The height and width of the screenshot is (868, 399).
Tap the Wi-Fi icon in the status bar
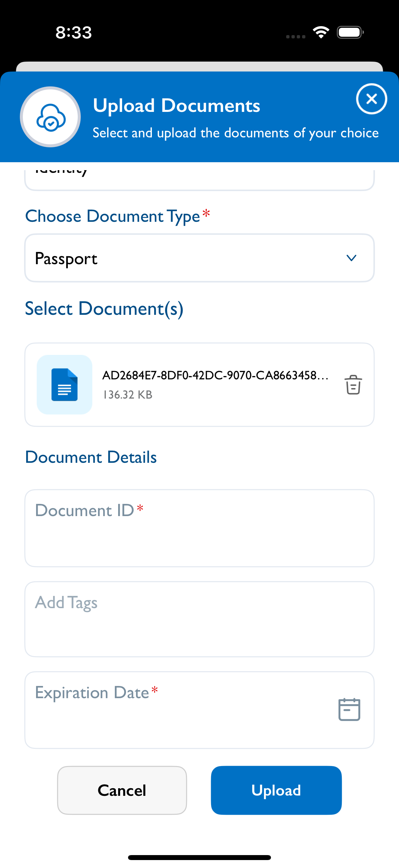coord(321,32)
